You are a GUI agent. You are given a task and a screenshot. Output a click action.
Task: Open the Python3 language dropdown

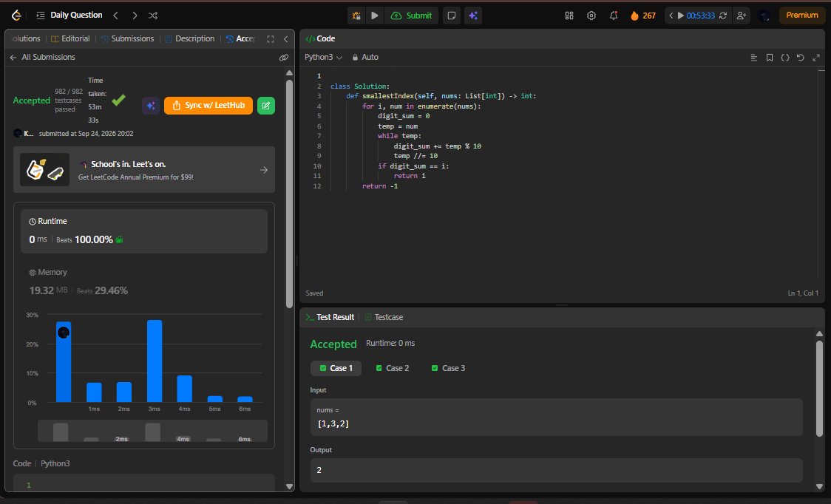[x=323, y=57]
